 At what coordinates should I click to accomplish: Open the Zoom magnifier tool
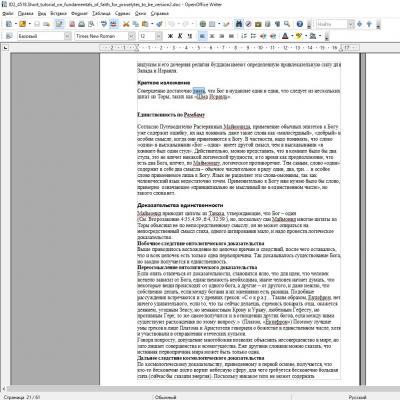click(x=287, y=24)
